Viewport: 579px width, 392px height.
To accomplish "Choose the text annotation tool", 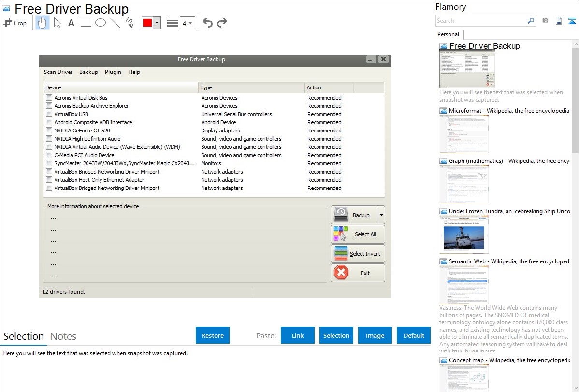I will pyautogui.click(x=71, y=23).
